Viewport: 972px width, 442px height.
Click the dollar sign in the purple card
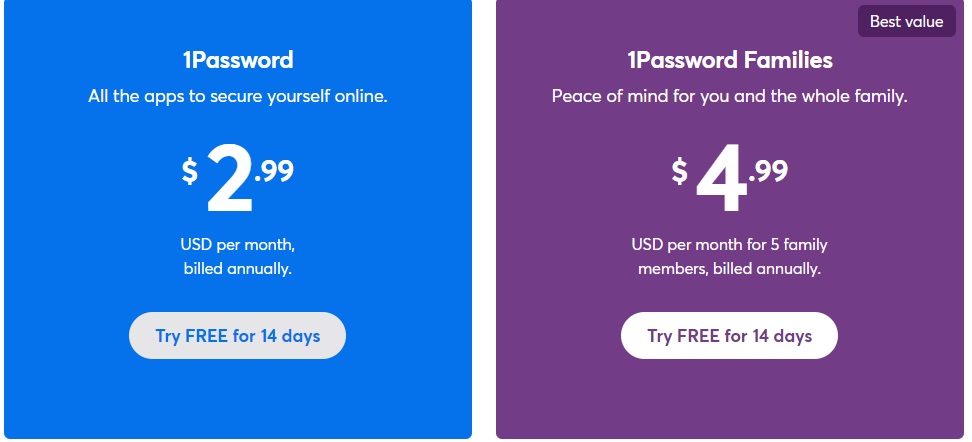click(679, 171)
